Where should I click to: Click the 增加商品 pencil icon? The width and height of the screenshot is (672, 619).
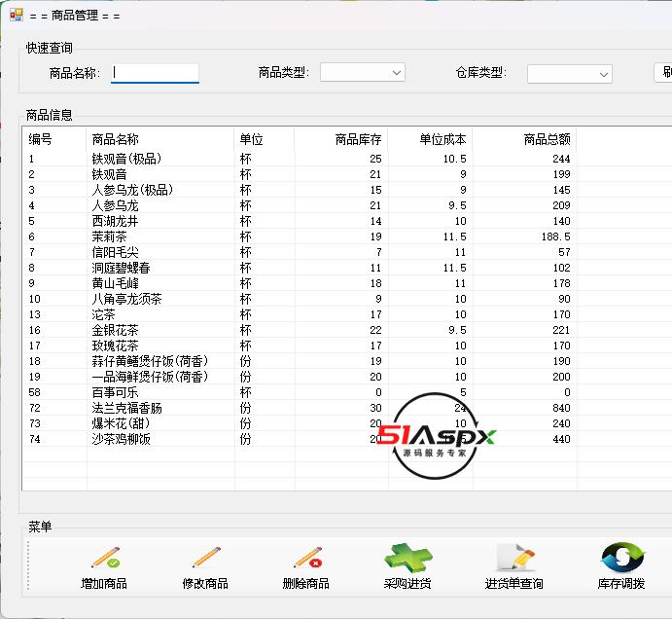tap(106, 558)
